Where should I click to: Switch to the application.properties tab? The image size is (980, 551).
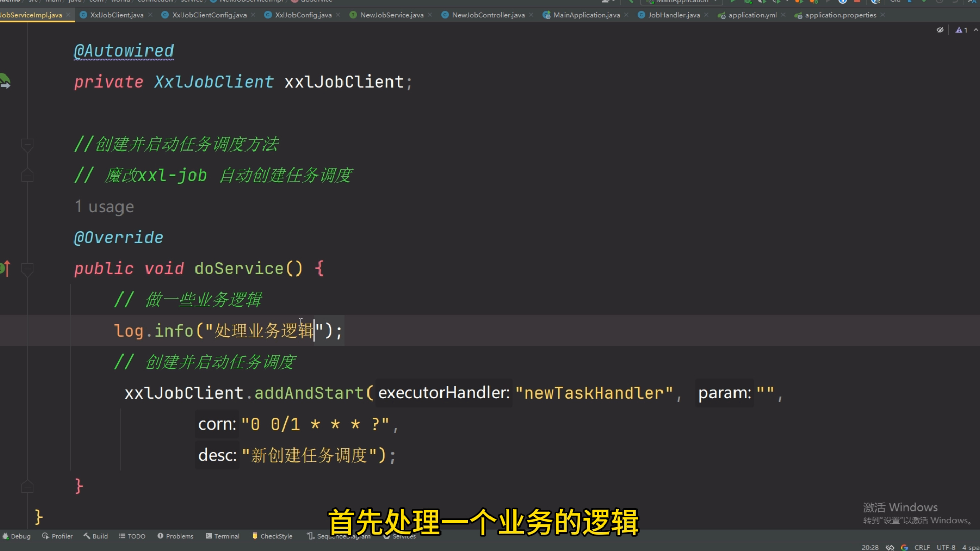coord(841,15)
